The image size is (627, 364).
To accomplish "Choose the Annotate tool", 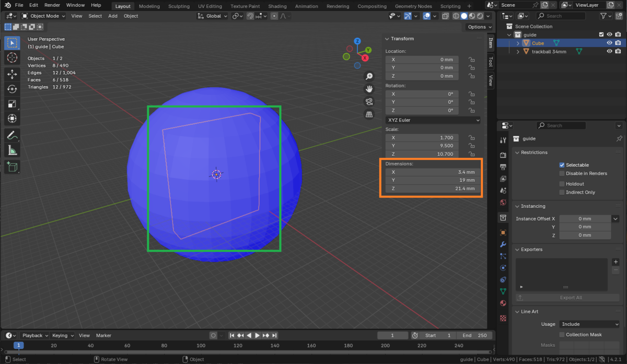I will (x=12, y=135).
